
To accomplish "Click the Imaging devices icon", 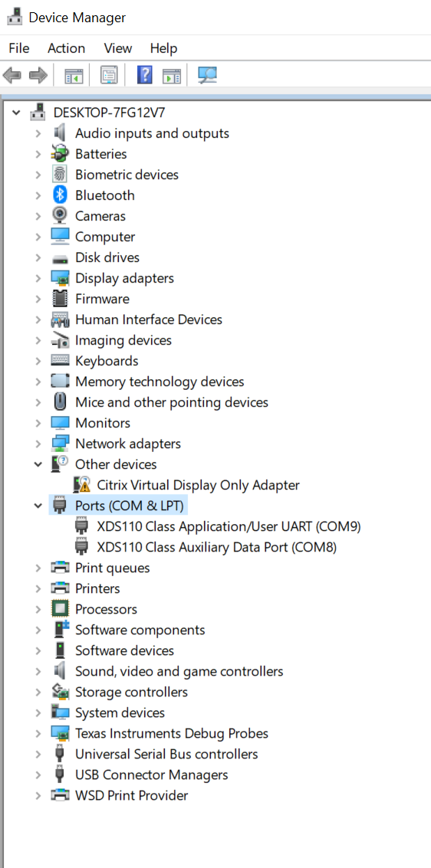I will (60, 340).
